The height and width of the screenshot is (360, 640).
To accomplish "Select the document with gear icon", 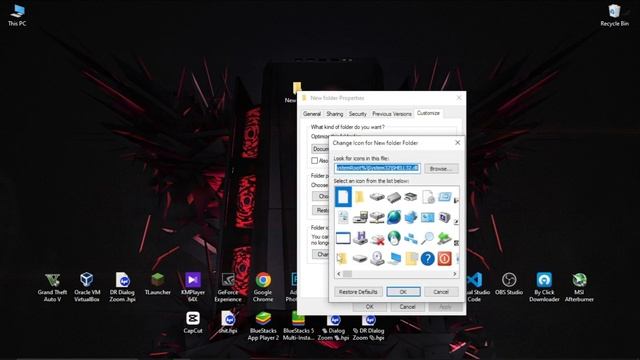I will click(428, 197).
